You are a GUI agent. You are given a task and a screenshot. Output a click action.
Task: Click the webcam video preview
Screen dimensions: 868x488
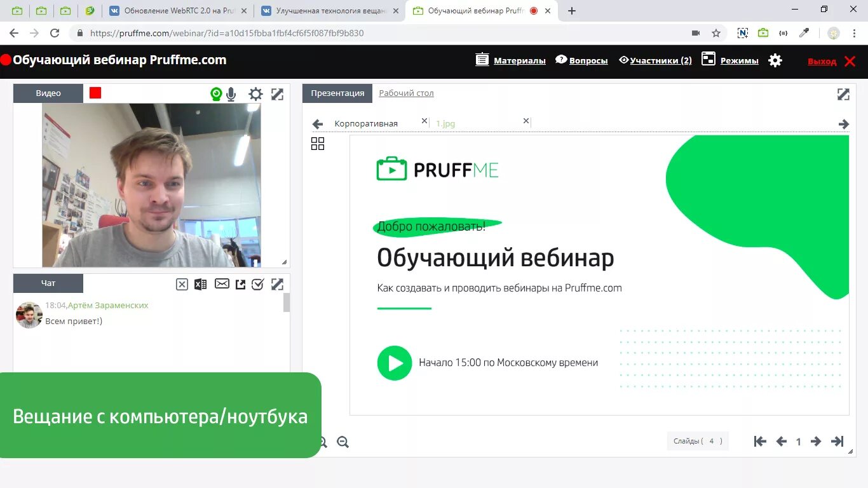(151, 185)
